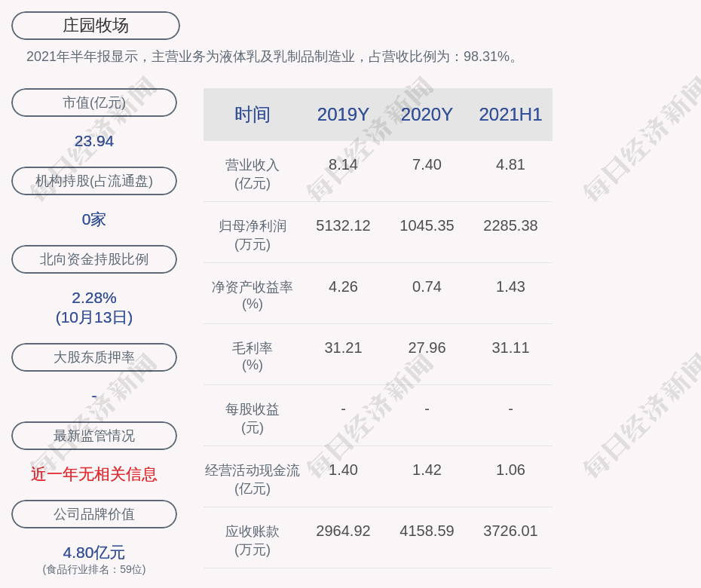701x588 pixels.
Task: Click ROE value 1.43
Action: 510,286
